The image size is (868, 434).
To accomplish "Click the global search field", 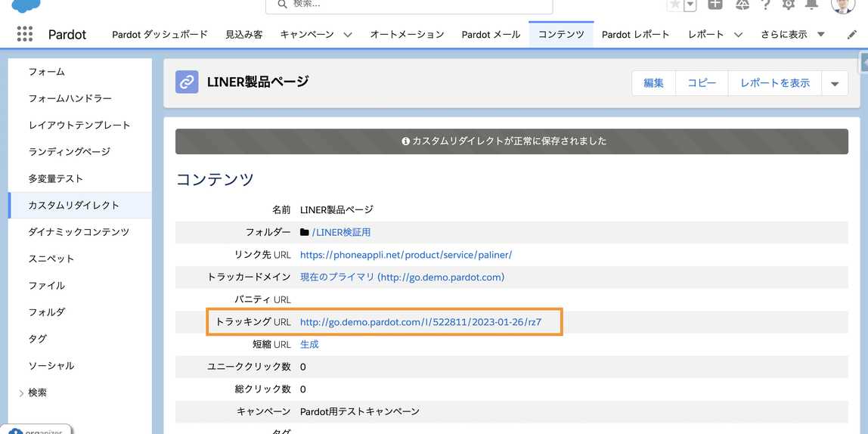I will pyautogui.click(x=409, y=5).
